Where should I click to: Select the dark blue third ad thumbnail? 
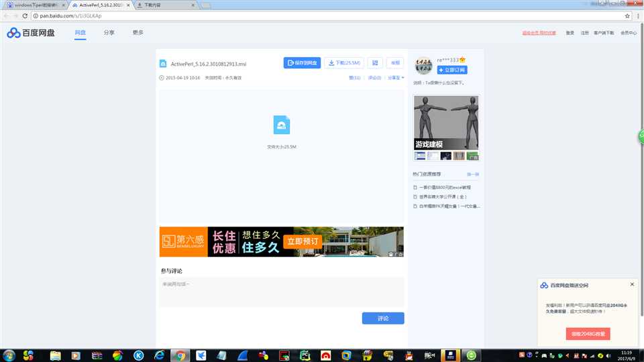point(446,156)
